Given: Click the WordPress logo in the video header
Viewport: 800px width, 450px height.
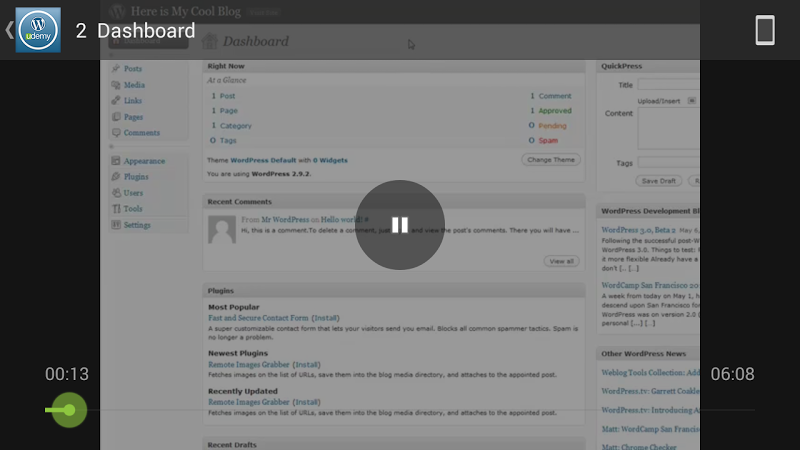Looking at the screenshot, I should [117, 11].
